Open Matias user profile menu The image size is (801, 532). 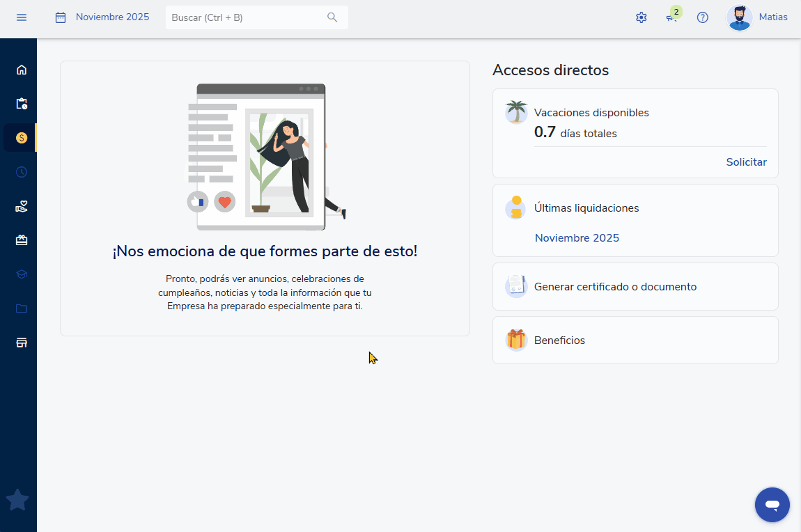(x=757, y=17)
